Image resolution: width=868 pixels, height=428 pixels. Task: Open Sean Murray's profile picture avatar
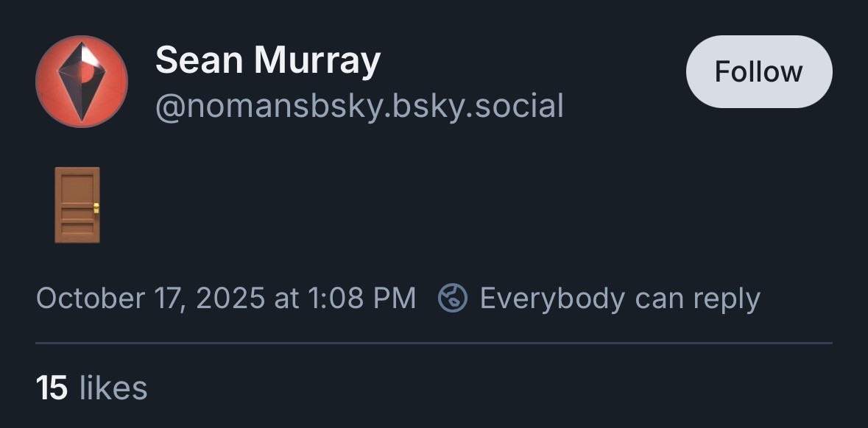[81, 82]
